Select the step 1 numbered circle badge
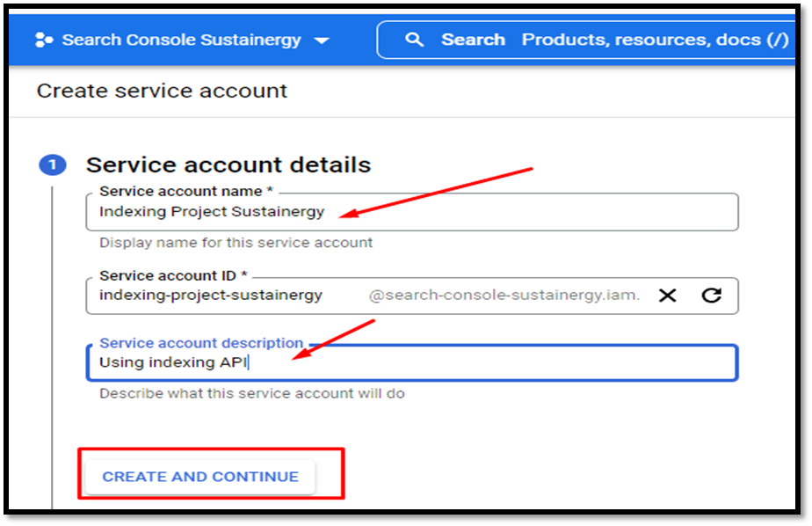The image size is (812, 526). pos(53,164)
